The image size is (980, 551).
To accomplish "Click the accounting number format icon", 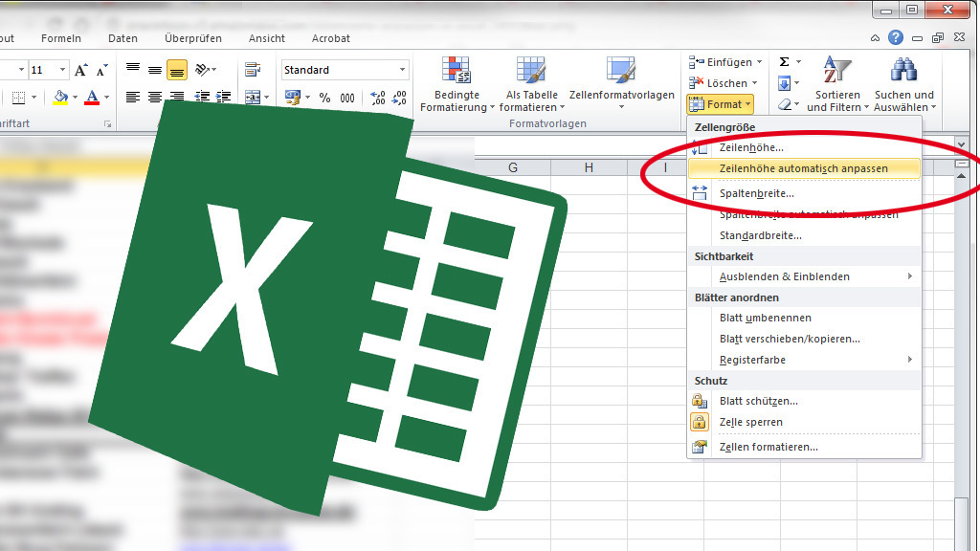I will point(293,97).
